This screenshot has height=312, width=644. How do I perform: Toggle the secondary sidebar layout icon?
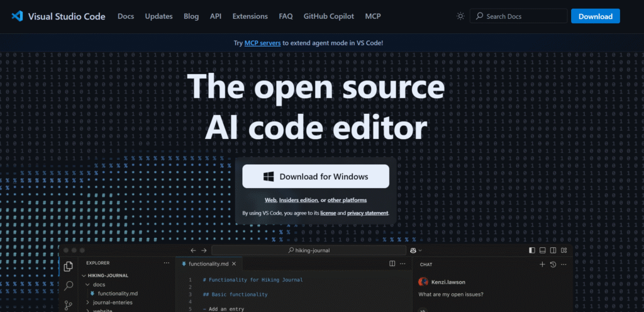click(553, 250)
